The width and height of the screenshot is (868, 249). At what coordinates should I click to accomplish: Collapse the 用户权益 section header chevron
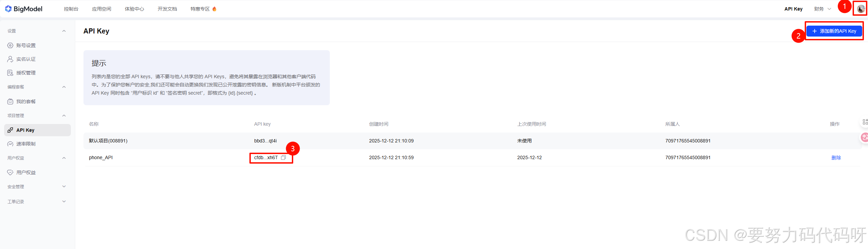pos(64,158)
